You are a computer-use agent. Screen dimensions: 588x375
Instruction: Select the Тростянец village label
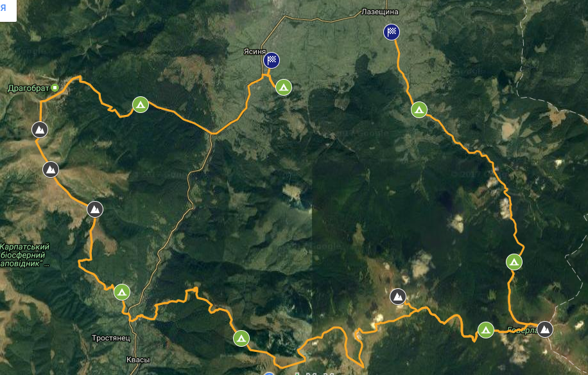[x=111, y=338]
